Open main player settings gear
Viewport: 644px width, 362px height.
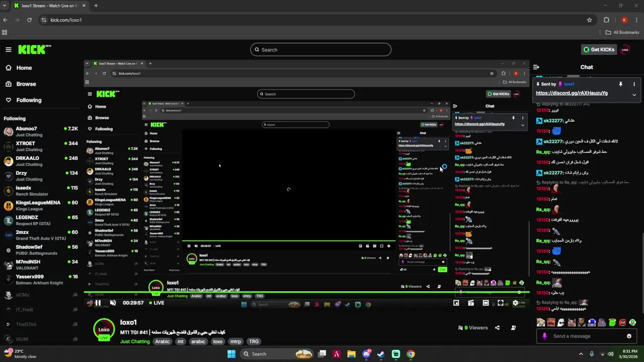515,303
